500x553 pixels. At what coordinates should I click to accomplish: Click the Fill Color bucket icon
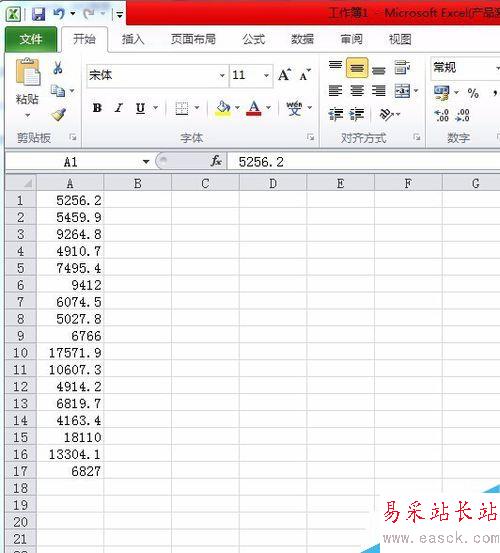pos(223,108)
